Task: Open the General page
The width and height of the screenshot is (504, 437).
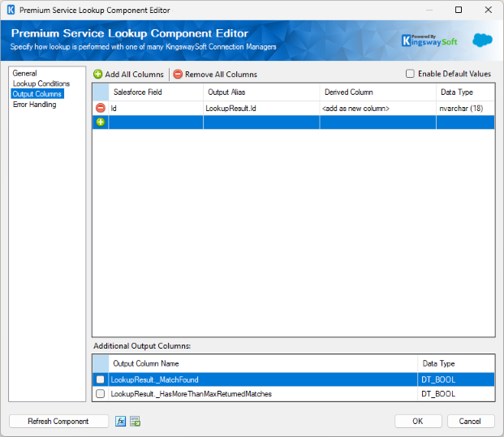Action: (x=24, y=73)
